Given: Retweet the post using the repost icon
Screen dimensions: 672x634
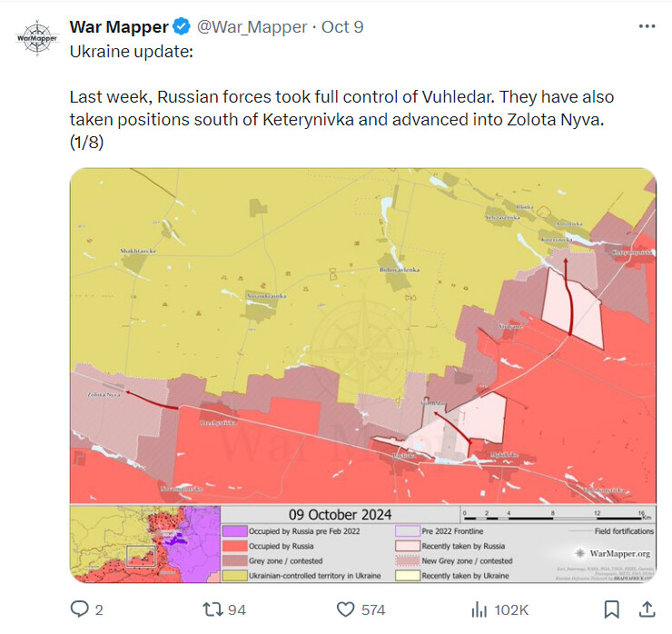Looking at the screenshot, I should coord(212,609).
